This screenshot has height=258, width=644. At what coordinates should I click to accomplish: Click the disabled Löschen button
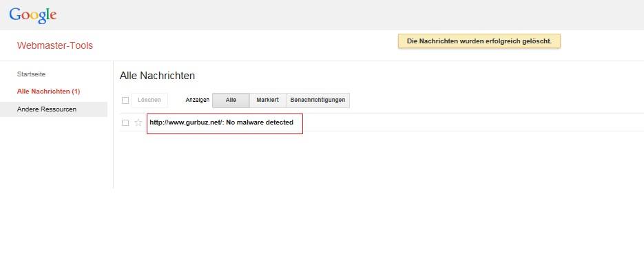pyautogui.click(x=149, y=100)
